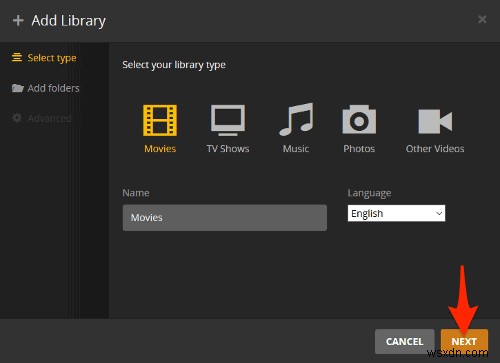Screen dimensions: 500x363
Task: Click the list icon beside Select type
Action: [17, 58]
